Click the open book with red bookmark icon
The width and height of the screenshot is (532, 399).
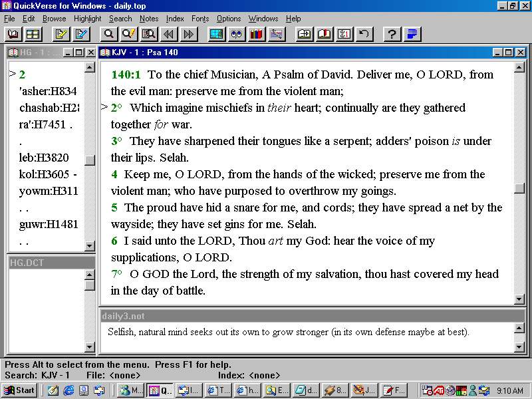(x=325, y=34)
